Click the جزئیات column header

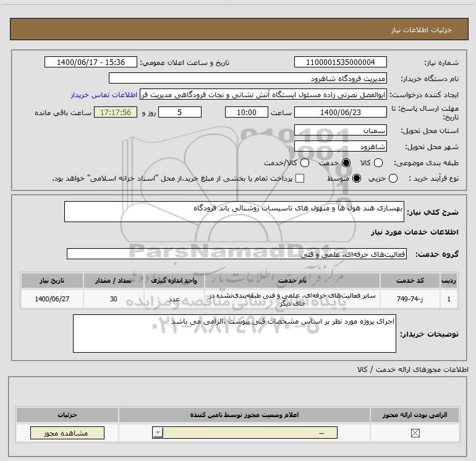point(67,415)
